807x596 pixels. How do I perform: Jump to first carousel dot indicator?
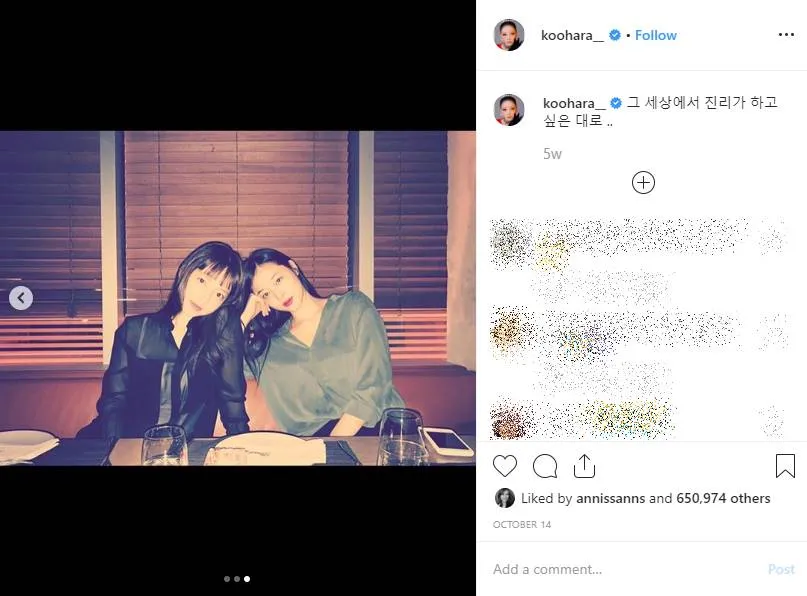[227, 579]
